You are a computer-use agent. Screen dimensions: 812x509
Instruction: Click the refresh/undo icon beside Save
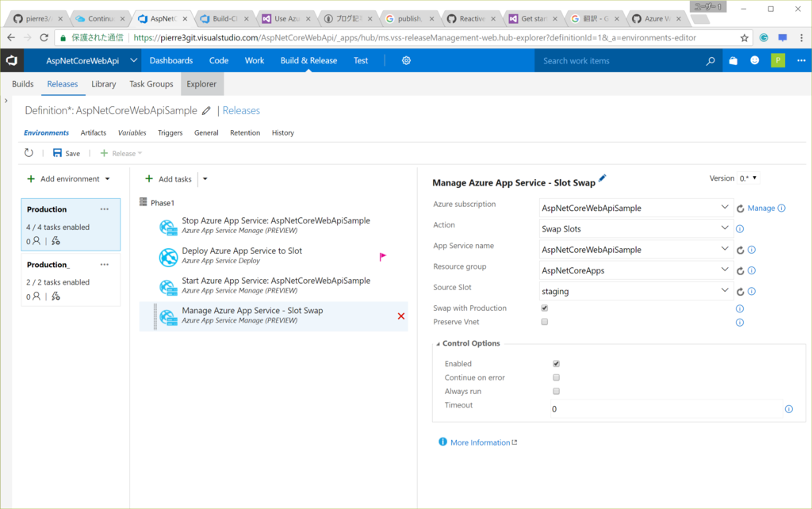(29, 153)
